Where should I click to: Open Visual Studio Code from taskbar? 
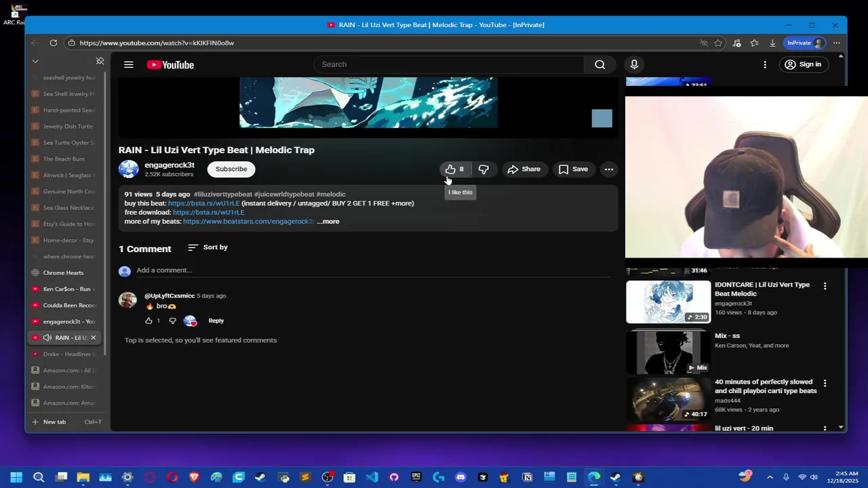(372, 477)
